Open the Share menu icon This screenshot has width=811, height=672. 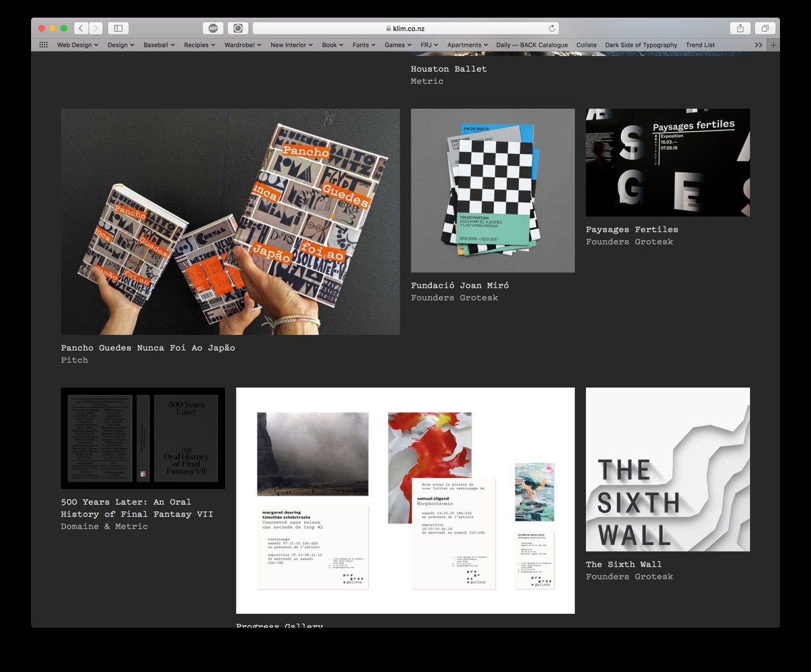pos(740,28)
